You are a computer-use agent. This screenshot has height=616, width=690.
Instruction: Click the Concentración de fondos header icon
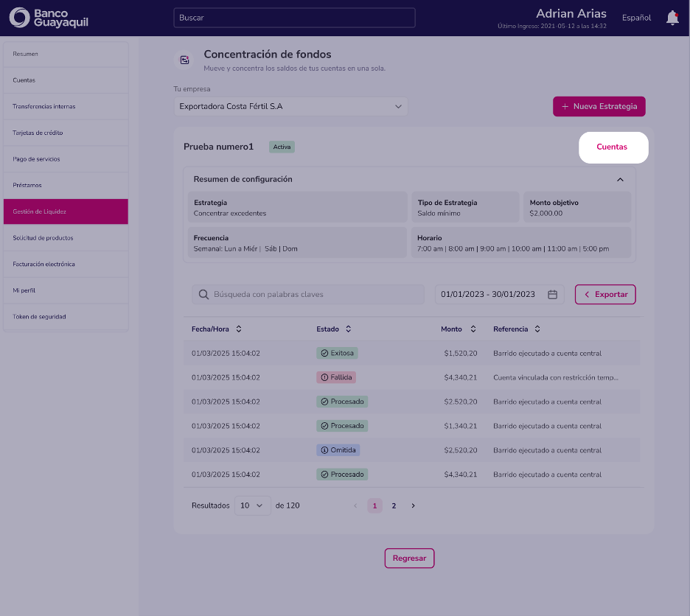click(184, 60)
